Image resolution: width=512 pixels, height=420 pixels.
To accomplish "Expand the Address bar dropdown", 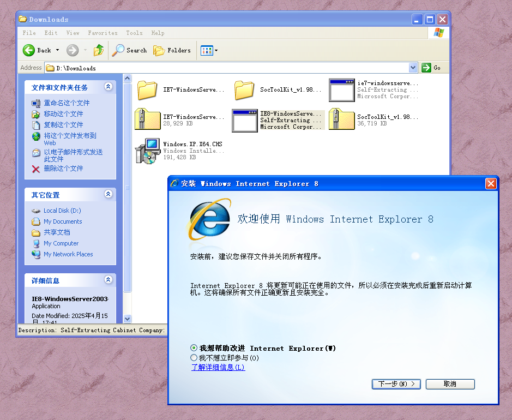I will pos(413,68).
